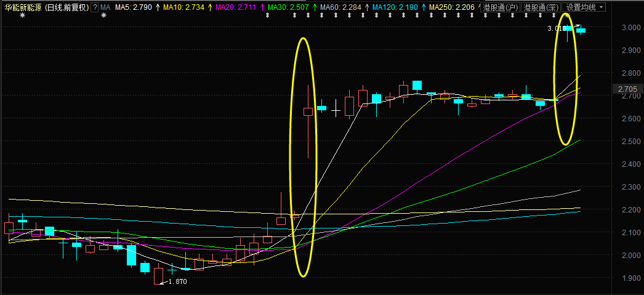Click the white cross doji candlestick

[x=336, y=111]
